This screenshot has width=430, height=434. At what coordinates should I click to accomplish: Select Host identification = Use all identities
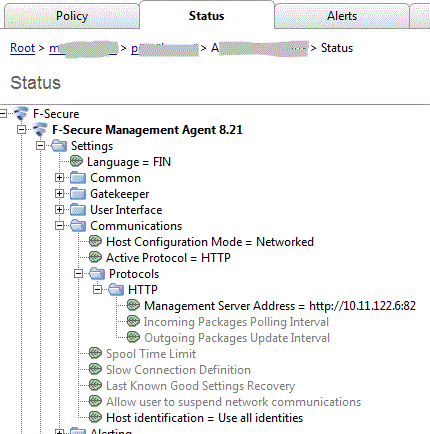tap(205, 418)
